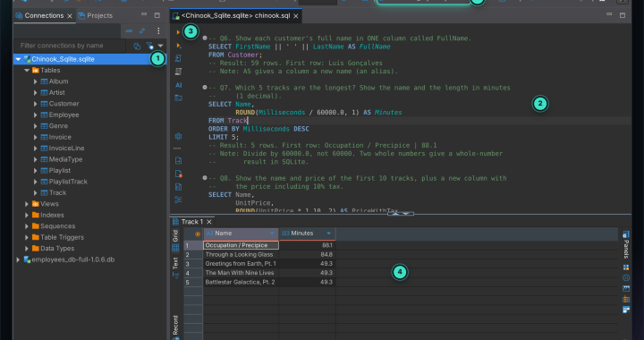
Task: Select the MediaType table
Action: 65,159
